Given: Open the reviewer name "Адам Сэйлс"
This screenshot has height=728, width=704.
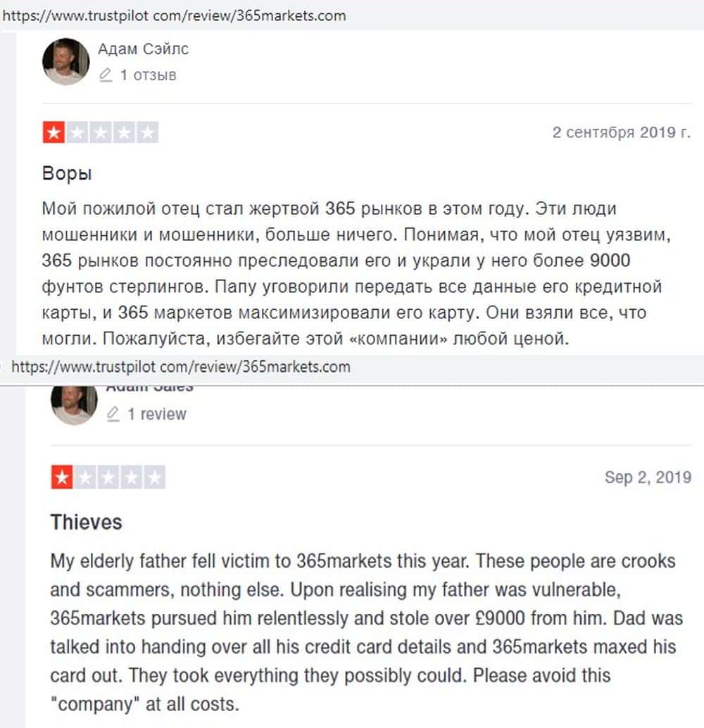Looking at the screenshot, I should pyautogui.click(x=144, y=49).
